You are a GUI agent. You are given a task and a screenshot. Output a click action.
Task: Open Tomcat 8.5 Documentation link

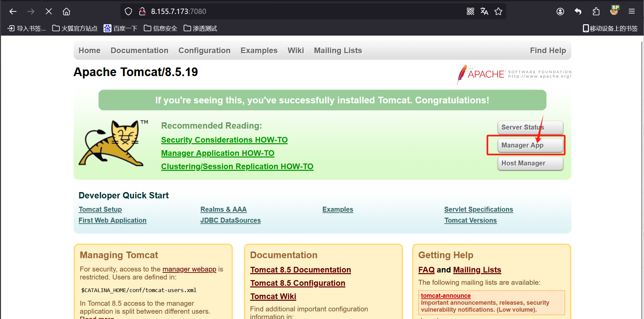[301, 270]
